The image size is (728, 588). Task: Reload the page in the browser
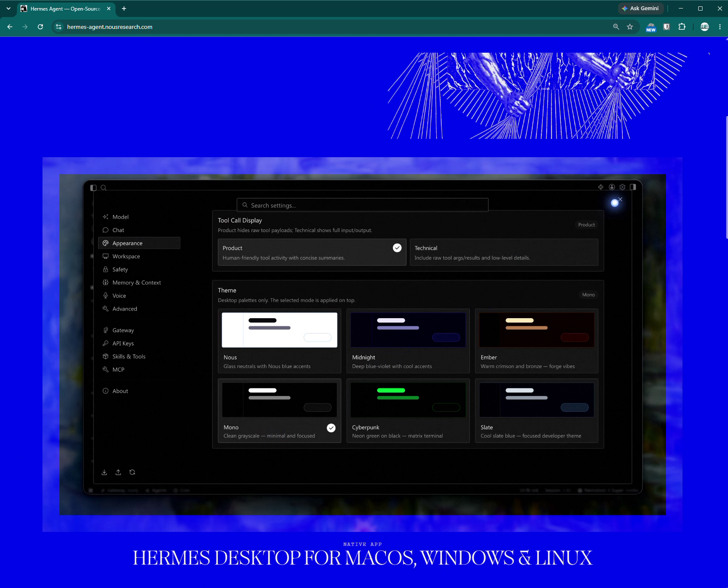pyautogui.click(x=40, y=27)
